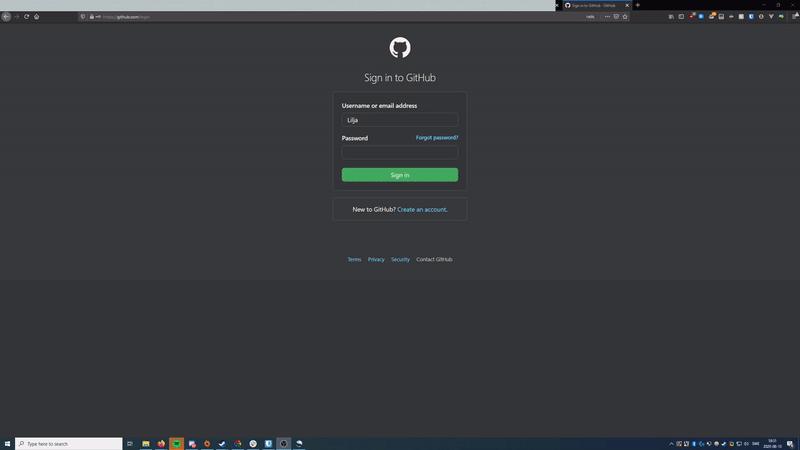Open the Library icon in browser toolbar

[x=671, y=17]
